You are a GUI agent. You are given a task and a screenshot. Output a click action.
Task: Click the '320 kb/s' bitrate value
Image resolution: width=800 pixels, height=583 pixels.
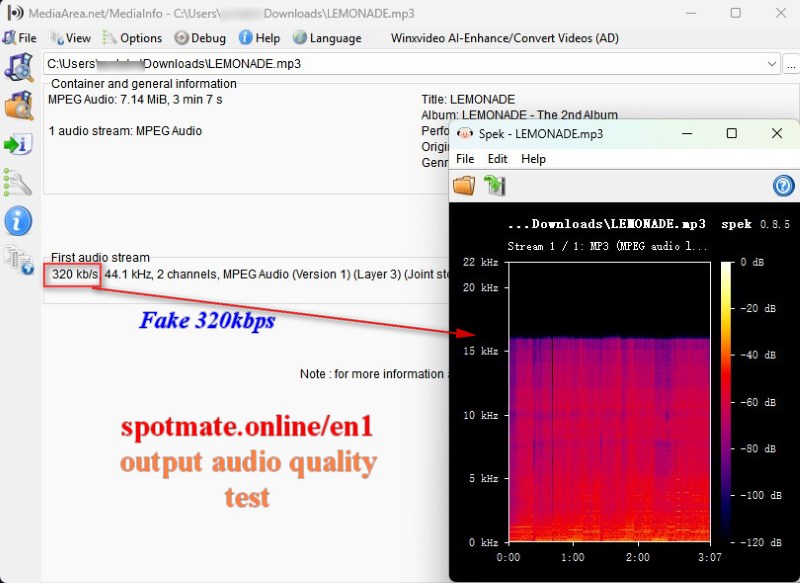coord(74,274)
